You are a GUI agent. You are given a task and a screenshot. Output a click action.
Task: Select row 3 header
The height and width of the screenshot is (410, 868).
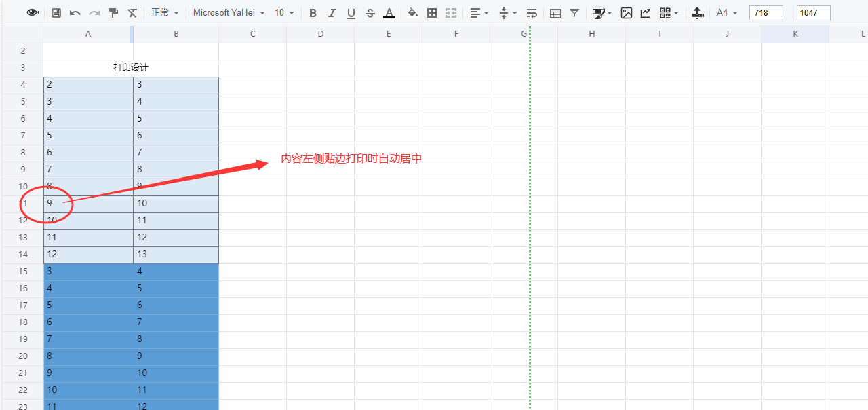pyautogui.click(x=22, y=68)
